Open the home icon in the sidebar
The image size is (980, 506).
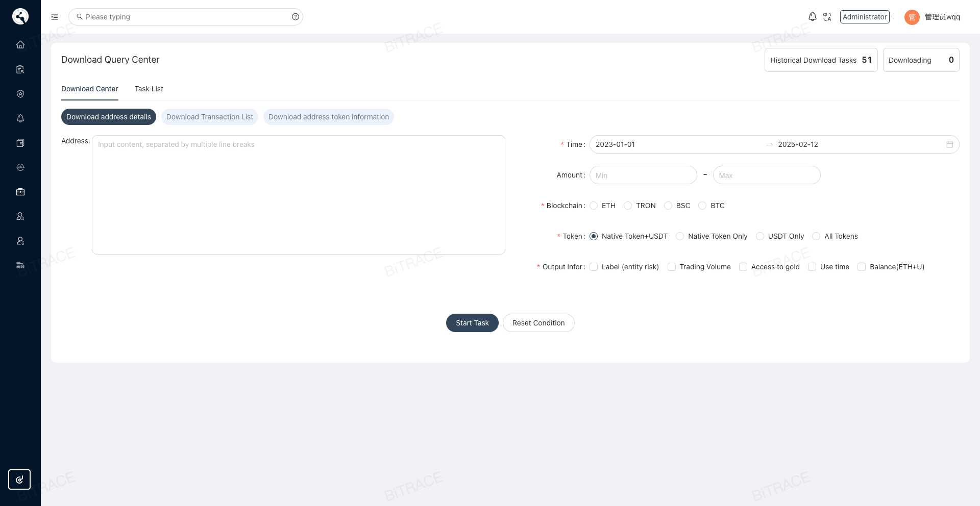[x=20, y=44]
